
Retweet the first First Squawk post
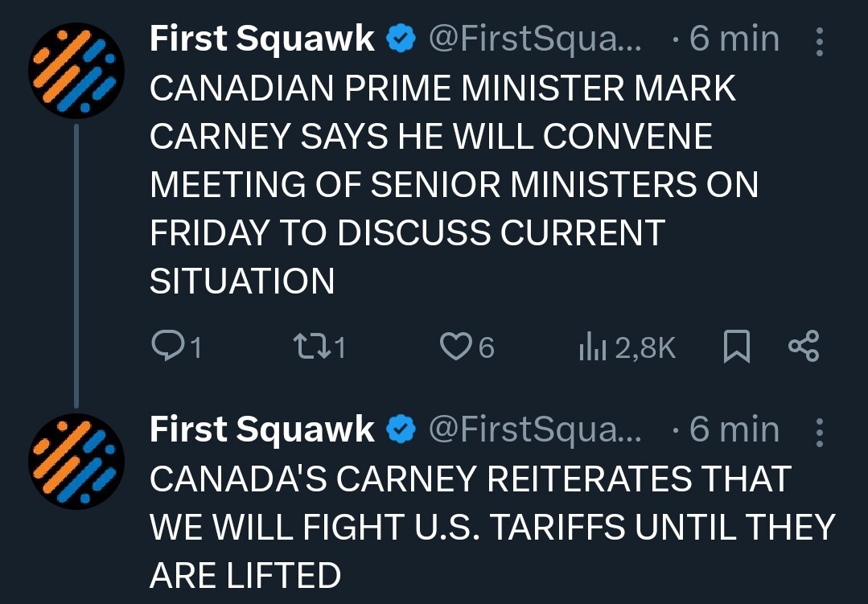pyautogui.click(x=310, y=346)
